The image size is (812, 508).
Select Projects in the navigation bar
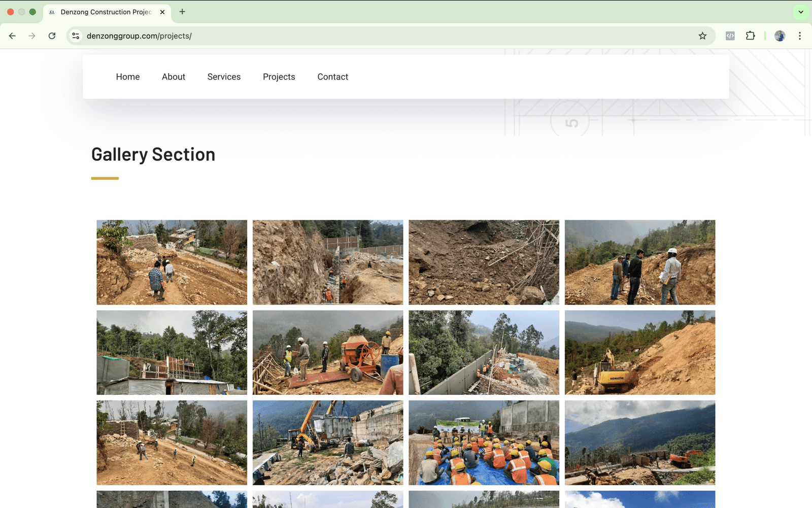[x=279, y=77]
